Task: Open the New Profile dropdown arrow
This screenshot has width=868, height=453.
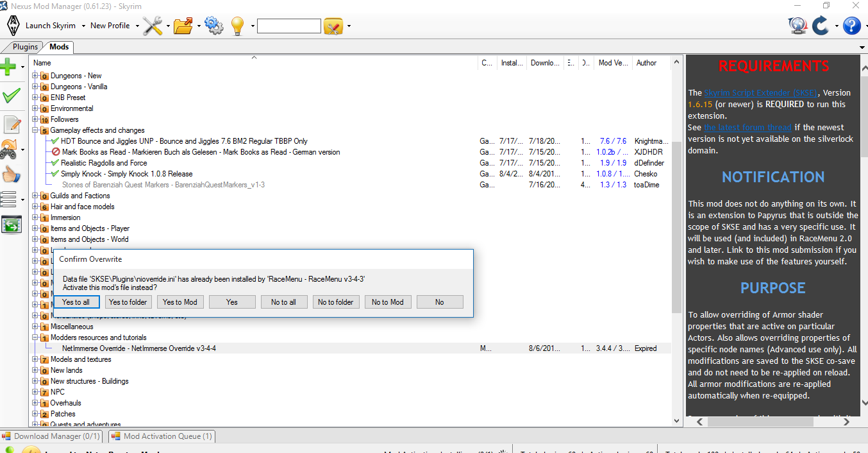Action: pyautogui.click(x=135, y=26)
